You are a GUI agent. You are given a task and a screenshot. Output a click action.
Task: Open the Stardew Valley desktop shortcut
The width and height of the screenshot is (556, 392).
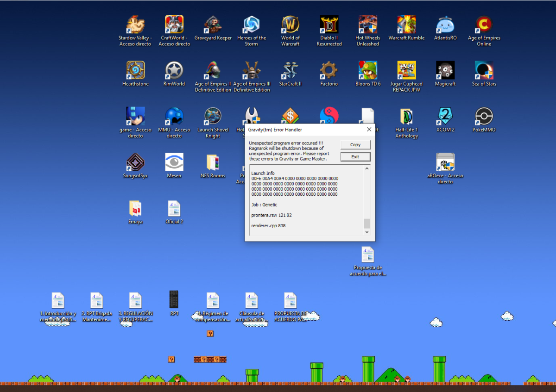coord(135,25)
